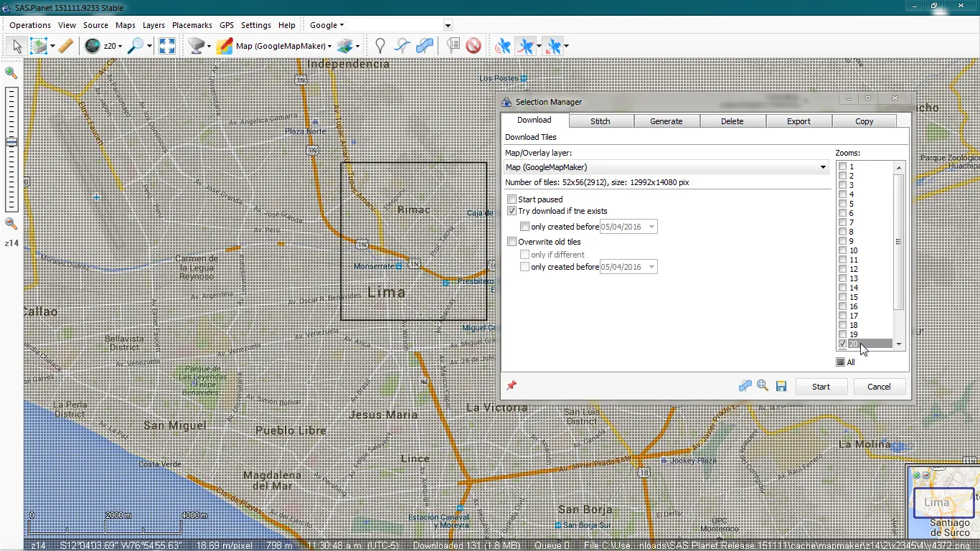
Task: Expand the tile source dropdown arrow
Action: click(209, 46)
